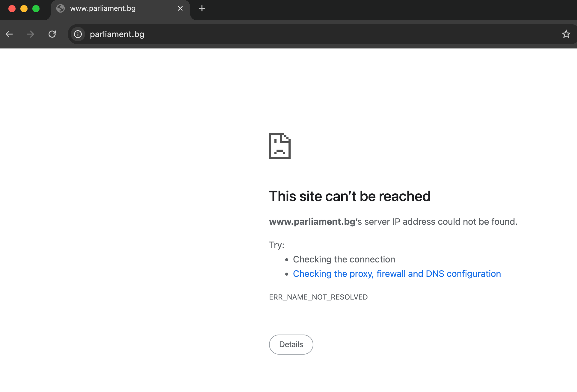Click the 'Try:' label
Screen dimensions: 577x392
(277, 245)
